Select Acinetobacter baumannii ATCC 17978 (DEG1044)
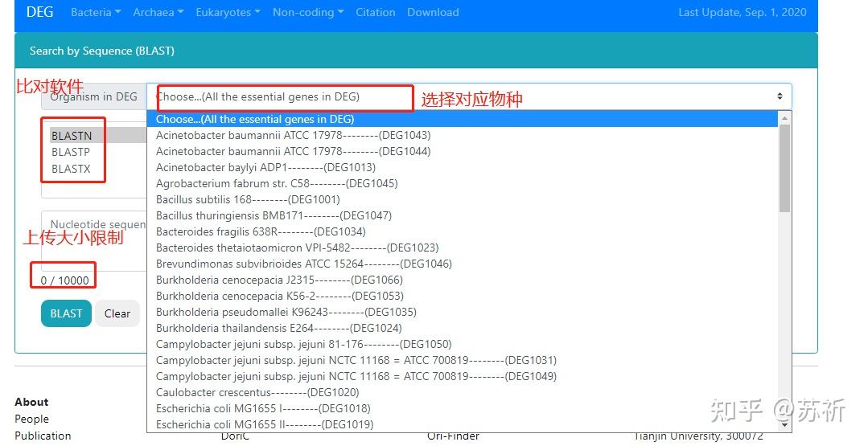868x446 pixels. 463,151
